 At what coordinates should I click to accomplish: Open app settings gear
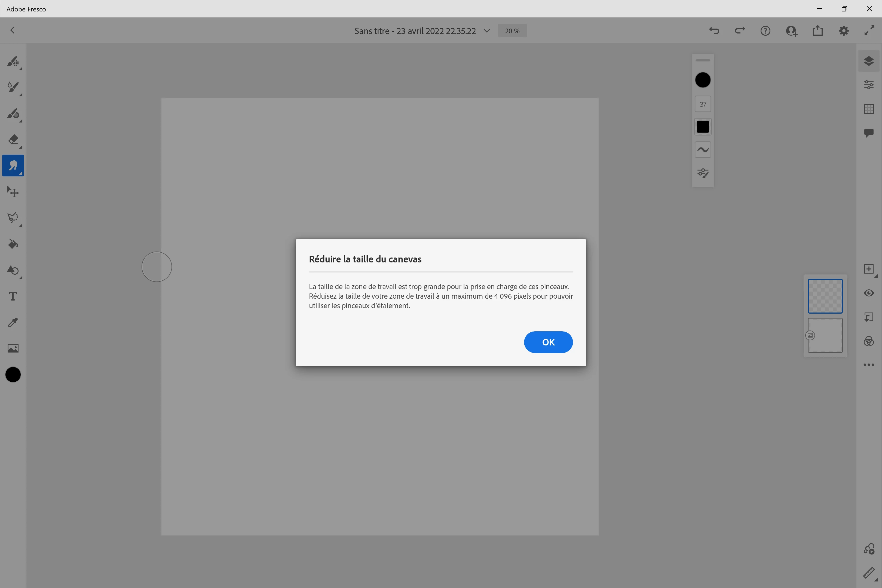[x=843, y=31]
